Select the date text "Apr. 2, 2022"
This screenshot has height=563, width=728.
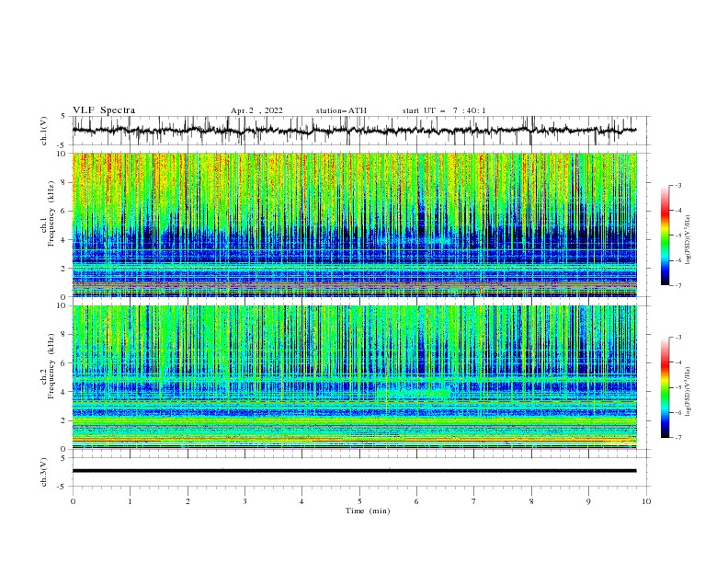point(256,110)
